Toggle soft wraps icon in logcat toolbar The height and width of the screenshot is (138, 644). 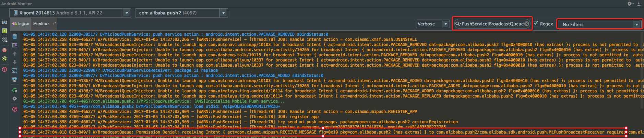[15, 71]
